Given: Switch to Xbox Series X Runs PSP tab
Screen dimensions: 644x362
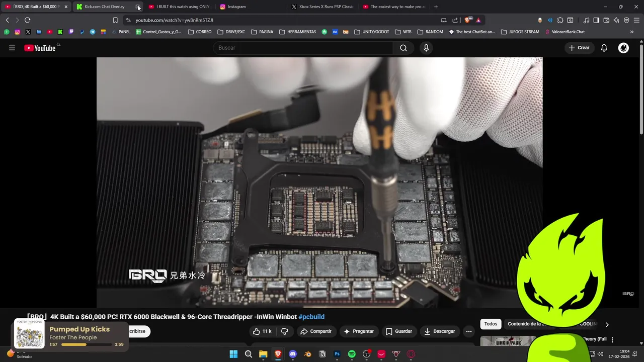Looking at the screenshot, I should point(323,7).
